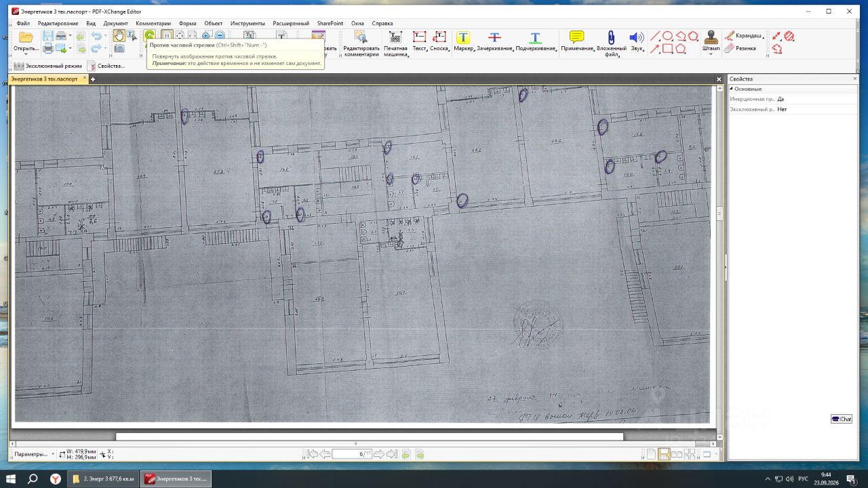Open the Штамп dropdown arrow
Viewport: 868px width, 488px height.
click(711, 54)
